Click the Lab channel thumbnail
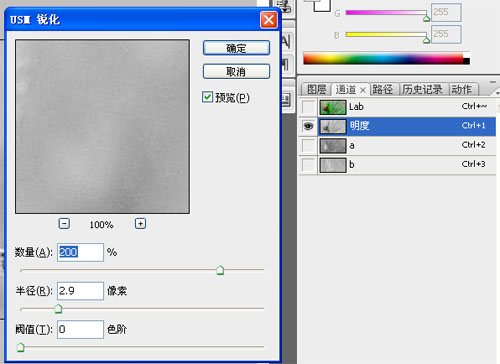The height and width of the screenshot is (364, 500). [333, 107]
